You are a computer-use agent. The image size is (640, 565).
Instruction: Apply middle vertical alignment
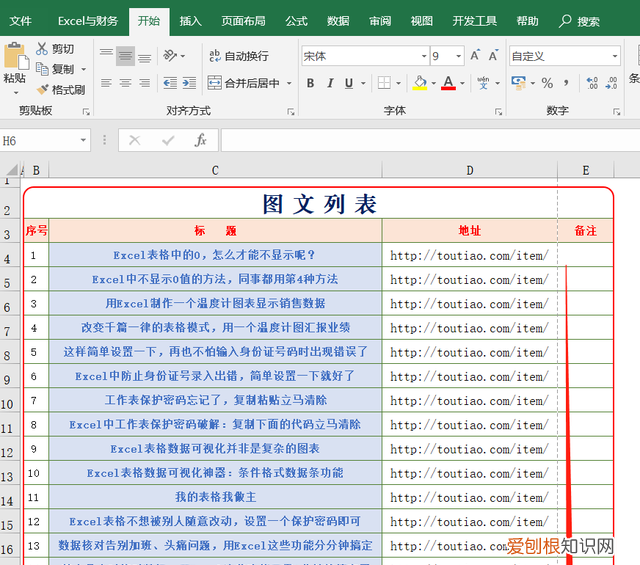point(125,56)
